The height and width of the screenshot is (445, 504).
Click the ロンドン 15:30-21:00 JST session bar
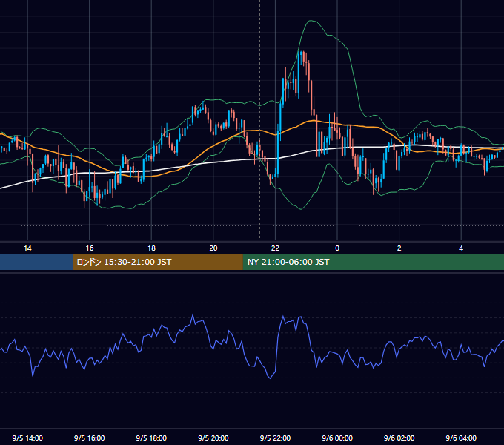tap(157, 262)
